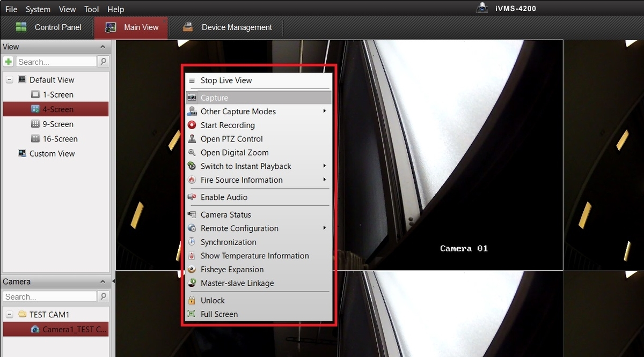Hide the left sidebar with splitter arrow
This screenshot has height=357, width=644.
[x=113, y=281]
